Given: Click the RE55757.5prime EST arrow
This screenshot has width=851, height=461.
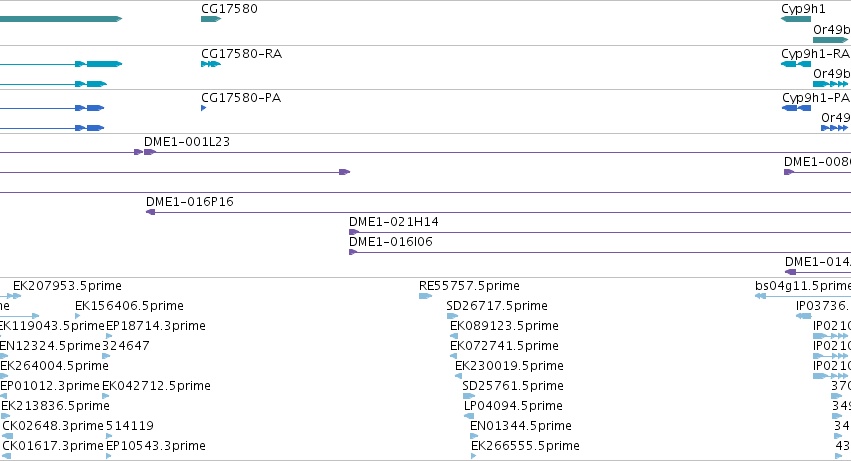Looking at the screenshot, I should pyautogui.click(x=424, y=296).
